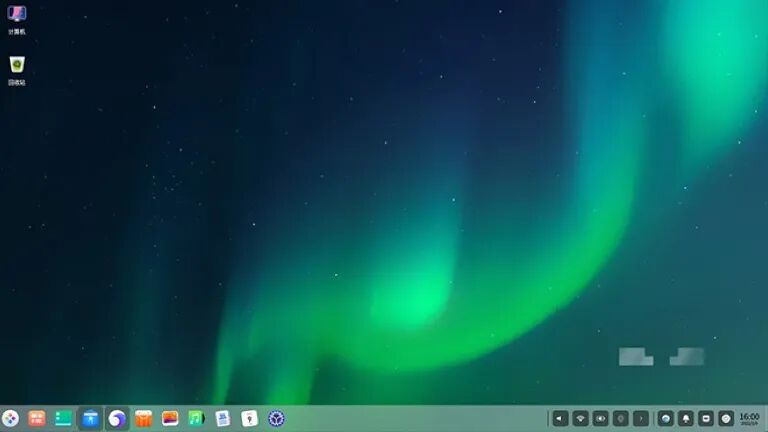
Task: Open the Wi-Fi network tray icon
Action: click(580, 418)
